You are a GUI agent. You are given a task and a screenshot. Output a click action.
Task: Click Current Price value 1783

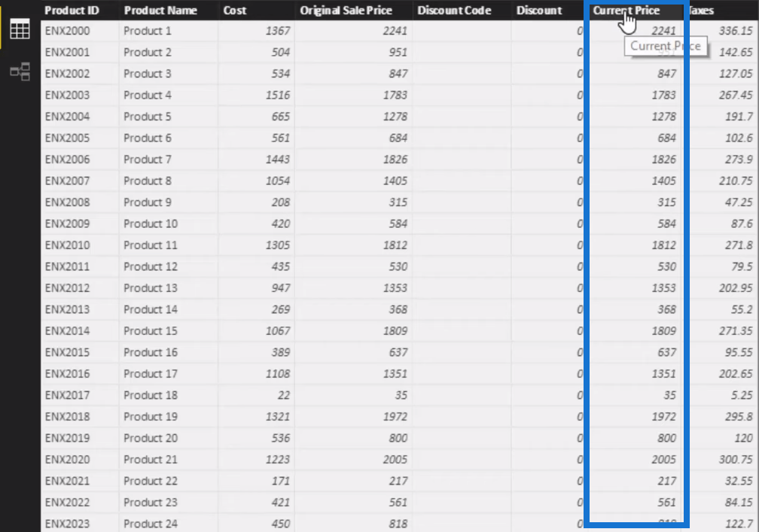(663, 95)
